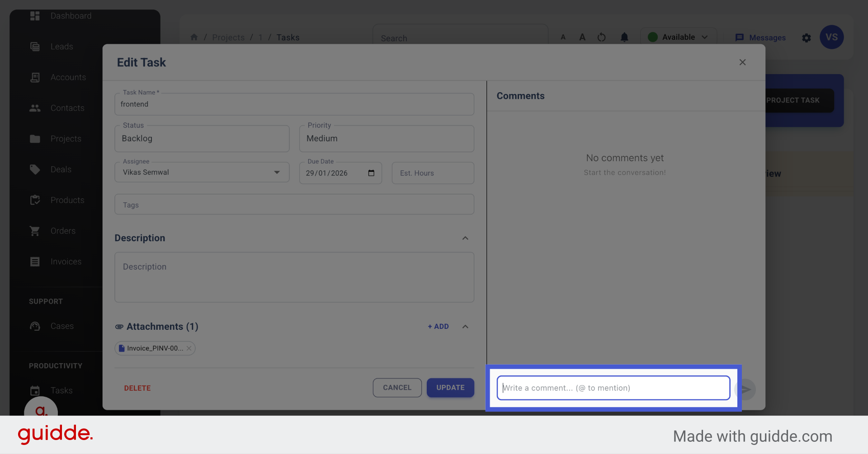The width and height of the screenshot is (868, 454).
Task: Close the Edit Task dialog
Action: click(742, 62)
